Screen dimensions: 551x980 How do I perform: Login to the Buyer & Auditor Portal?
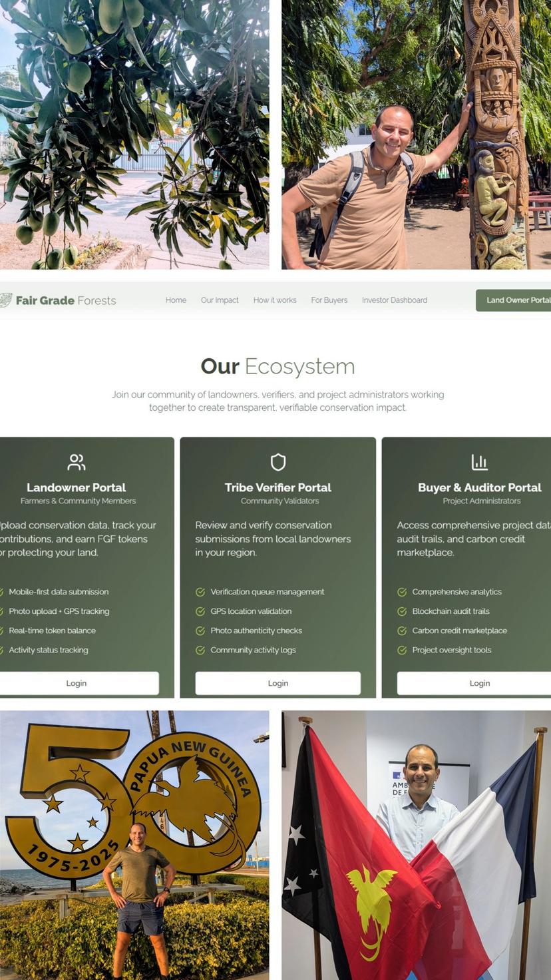click(x=474, y=683)
